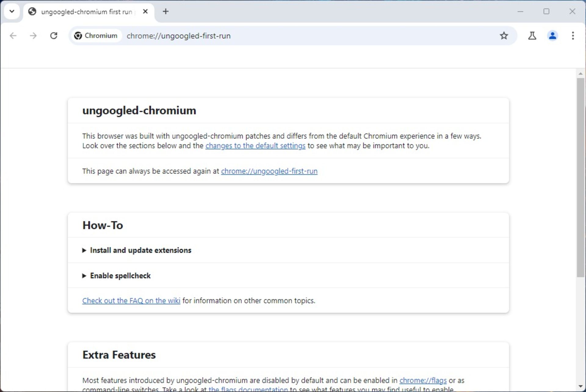Click the How-To heading
The width and height of the screenshot is (586, 392).
(x=103, y=225)
